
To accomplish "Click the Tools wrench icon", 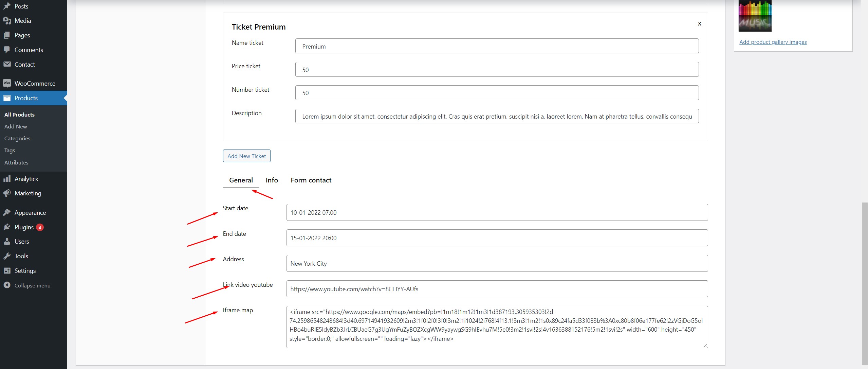I will click(7, 256).
